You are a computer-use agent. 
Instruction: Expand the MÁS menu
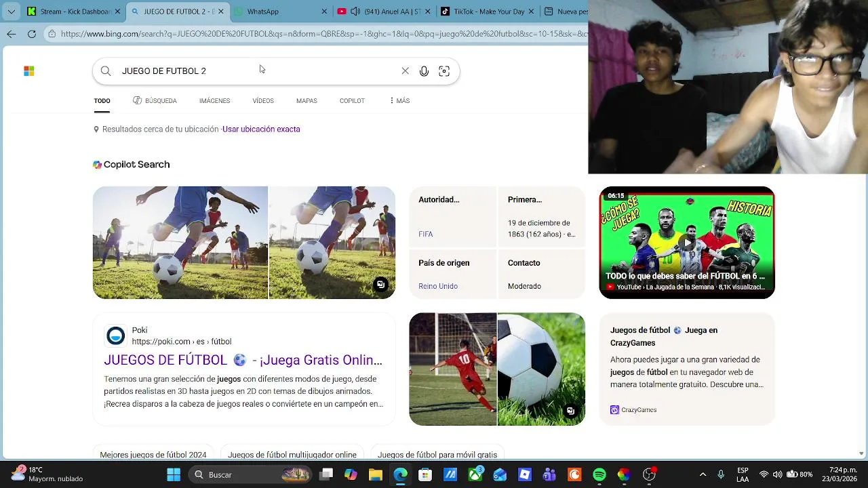click(x=399, y=101)
